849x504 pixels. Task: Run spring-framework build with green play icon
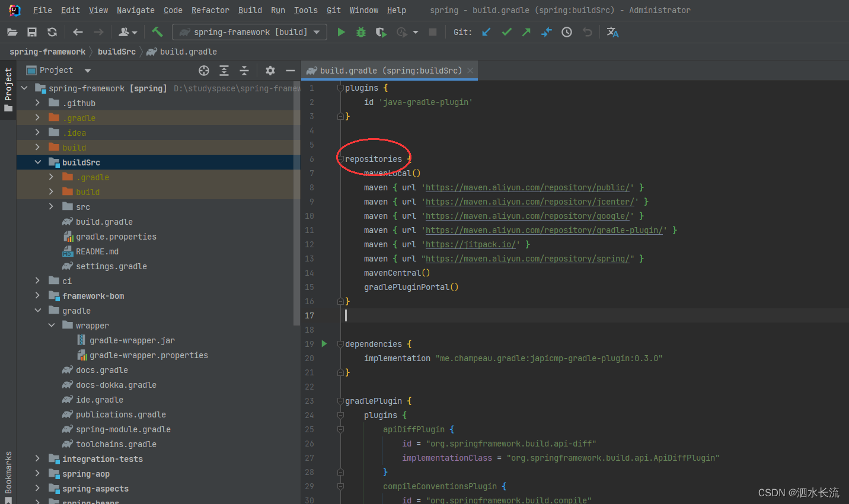pyautogui.click(x=341, y=32)
